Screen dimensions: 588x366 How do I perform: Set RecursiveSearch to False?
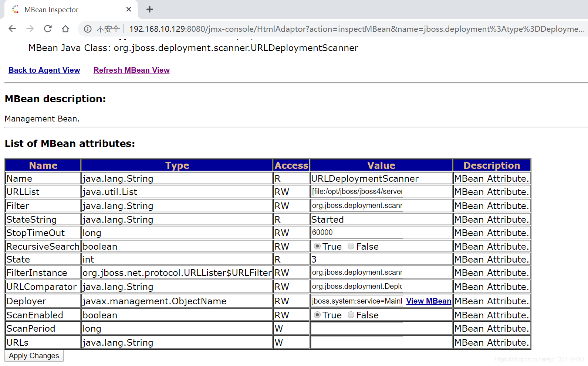(351, 246)
